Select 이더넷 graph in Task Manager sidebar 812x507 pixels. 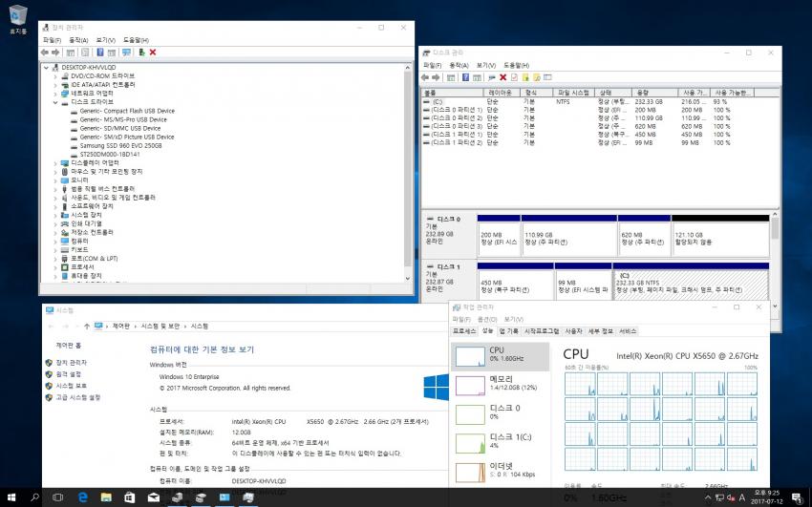[x=501, y=471]
